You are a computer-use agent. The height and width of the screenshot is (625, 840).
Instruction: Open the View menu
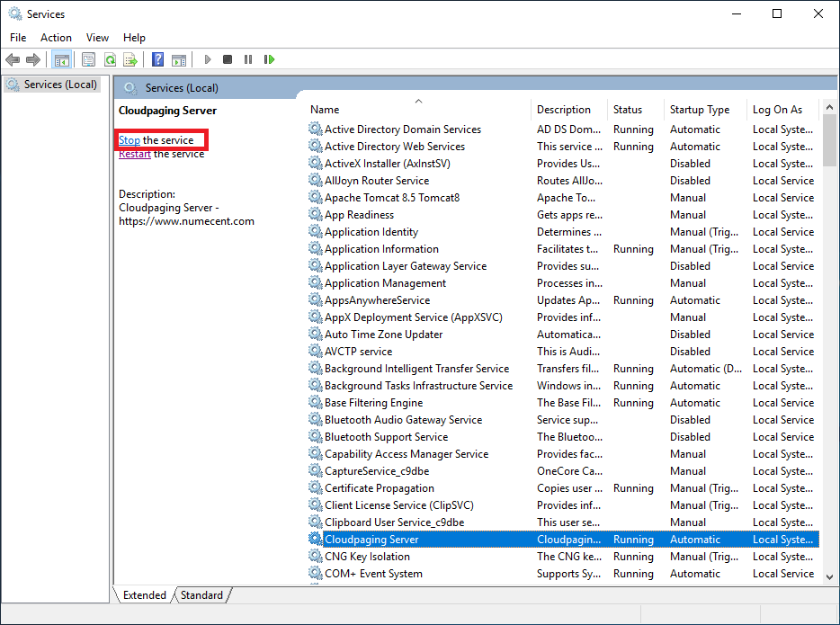[x=97, y=38]
